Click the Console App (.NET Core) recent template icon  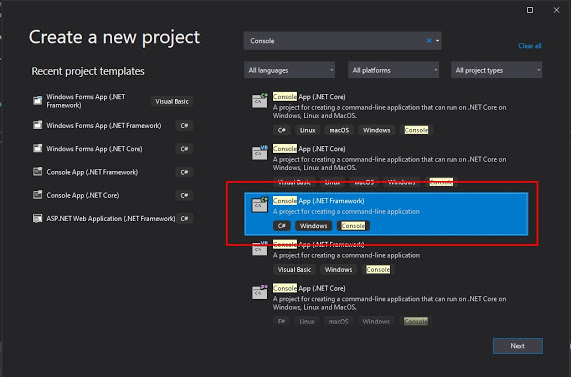click(38, 195)
